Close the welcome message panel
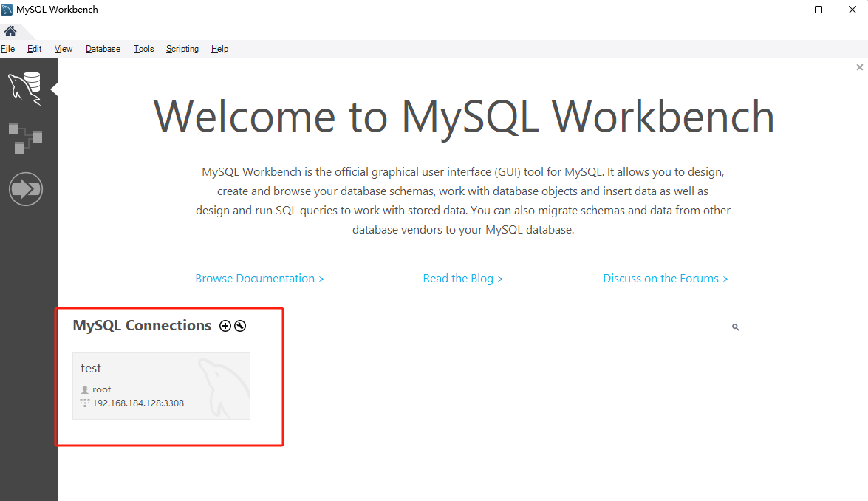Image resolution: width=868 pixels, height=501 pixels. (860, 67)
